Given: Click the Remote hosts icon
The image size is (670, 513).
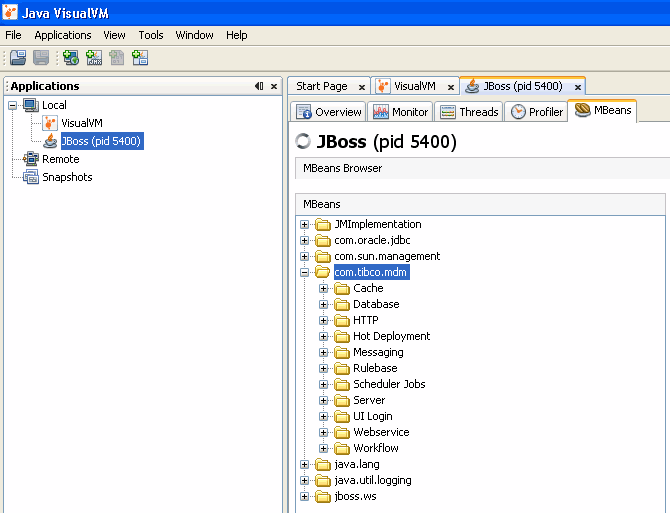Looking at the screenshot, I should click(31, 159).
